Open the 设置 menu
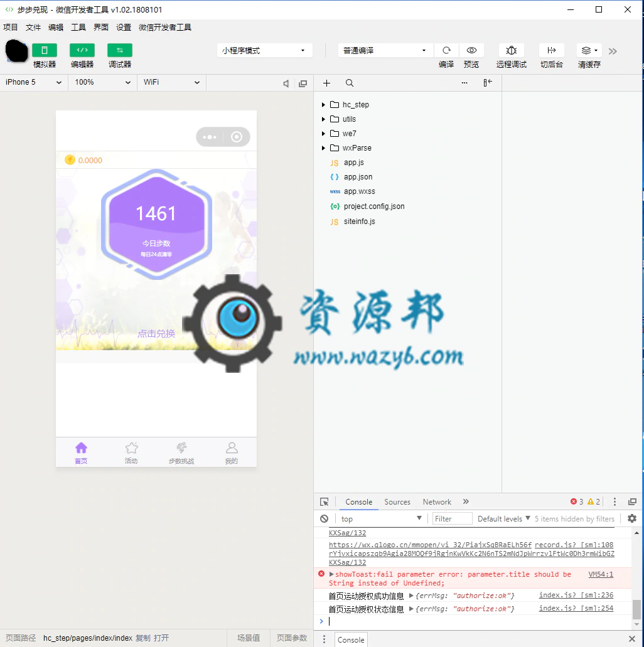644x647 pixels. tap(124, 27)
